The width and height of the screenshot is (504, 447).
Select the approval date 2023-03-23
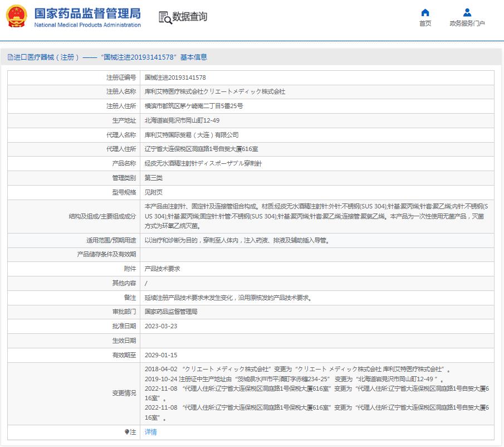pyautogui.click(x=161, y=326)
